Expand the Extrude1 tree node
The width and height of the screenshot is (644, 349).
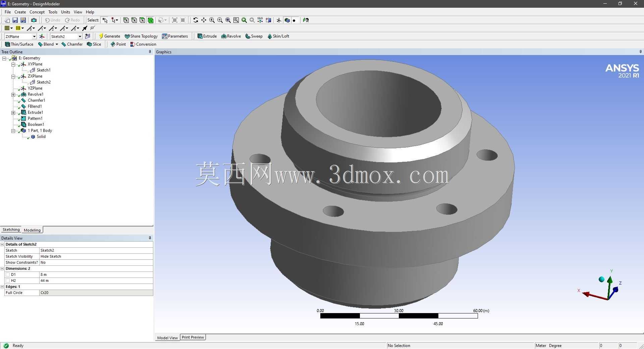coord(13,112)
